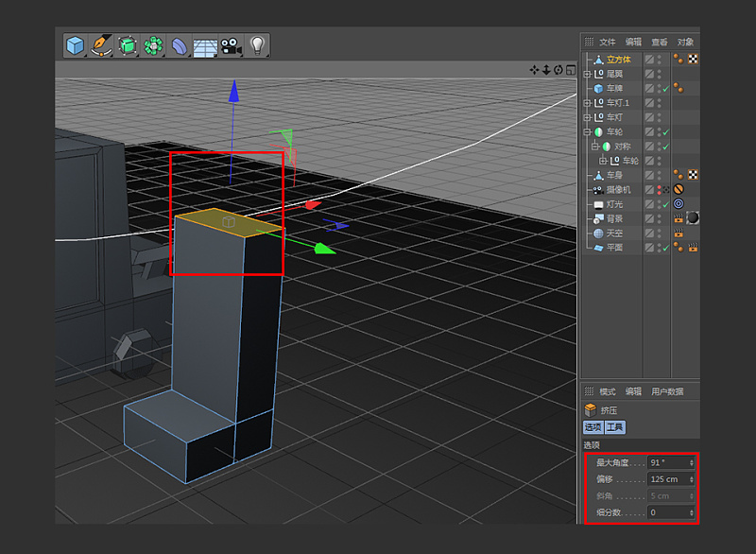Switch to the 选项 tab
The height and width of the screenshot is (554, 756).
click(593, 427)
